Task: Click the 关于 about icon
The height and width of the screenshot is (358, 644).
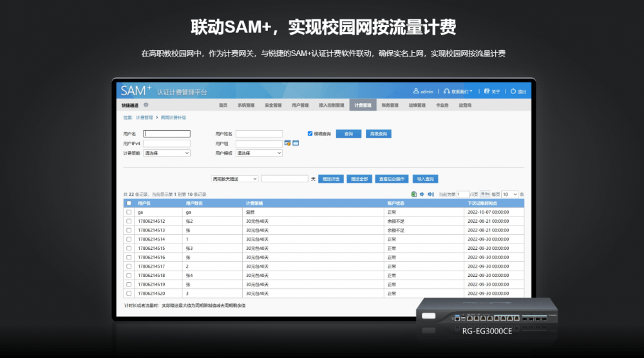Action: tap(487, 91)
